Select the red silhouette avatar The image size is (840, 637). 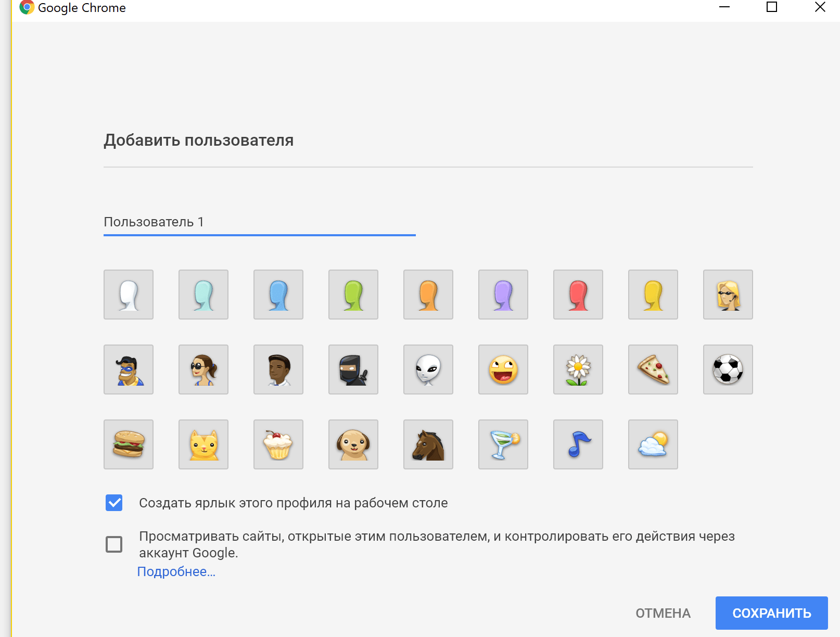point(578,295)
